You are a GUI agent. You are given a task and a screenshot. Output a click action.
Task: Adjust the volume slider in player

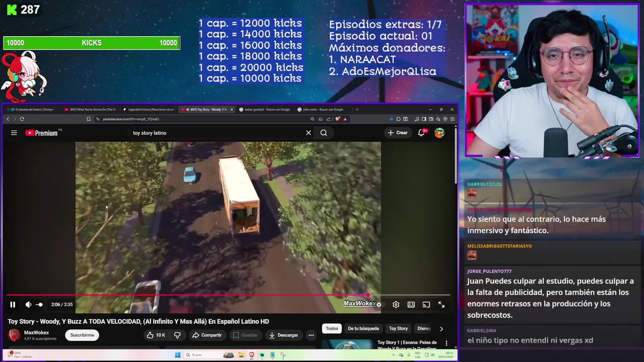click(x=39, y=305)
